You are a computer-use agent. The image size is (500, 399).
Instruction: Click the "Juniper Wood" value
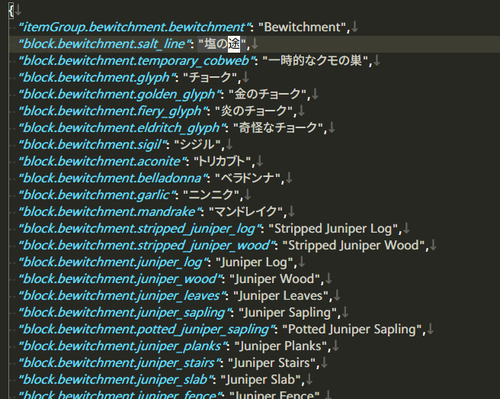point(274,279)
